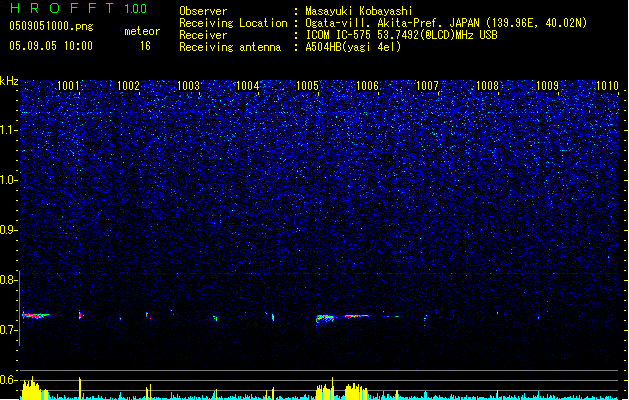The image size is (629, 400).
Task: Click the short echo right of 1001 marker
Action: tap(80, 315)
